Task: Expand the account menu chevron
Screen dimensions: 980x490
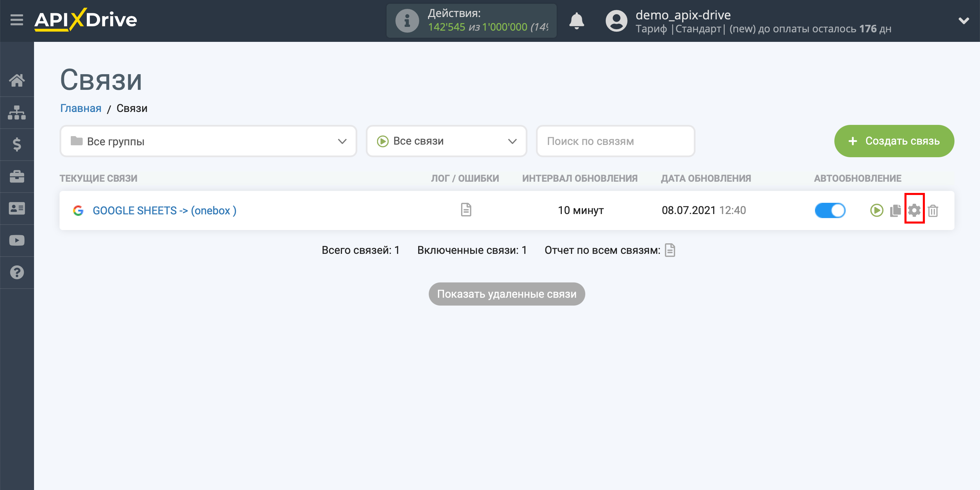Action: [x=963, y=20]
